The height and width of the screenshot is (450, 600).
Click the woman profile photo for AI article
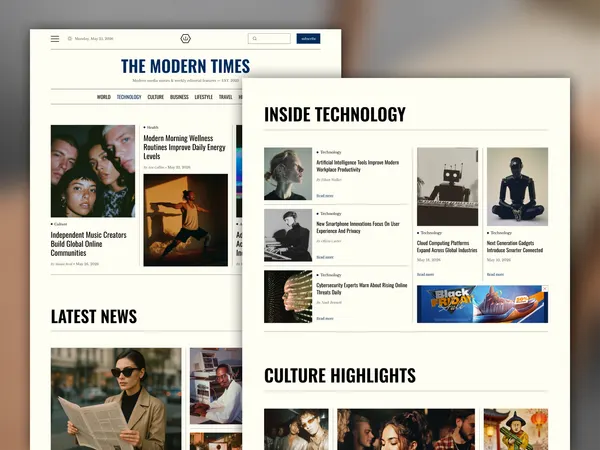coord(288,174)
